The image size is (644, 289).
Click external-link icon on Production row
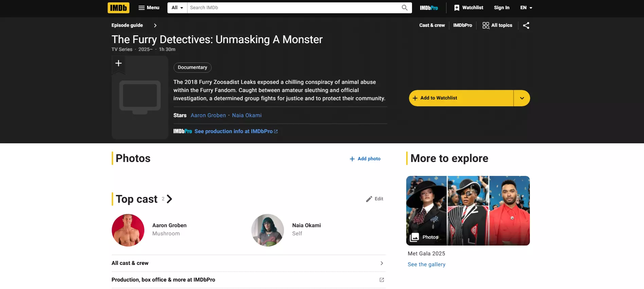coord(382,280)
